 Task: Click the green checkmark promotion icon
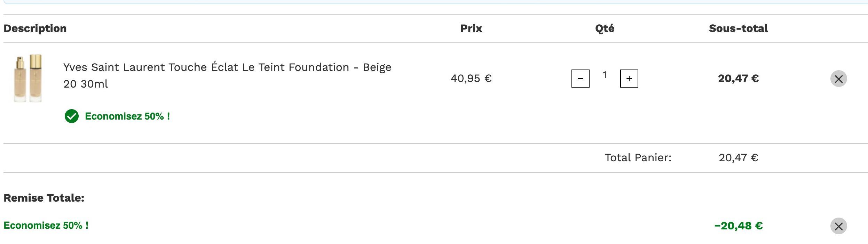coord(72,116)
